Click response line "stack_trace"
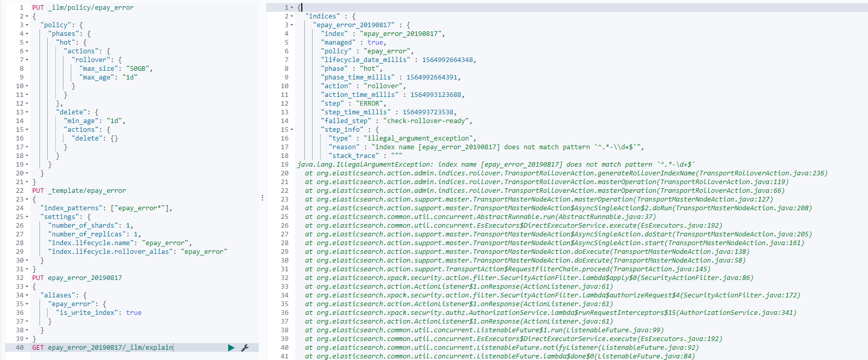 (x=365, y=156)
